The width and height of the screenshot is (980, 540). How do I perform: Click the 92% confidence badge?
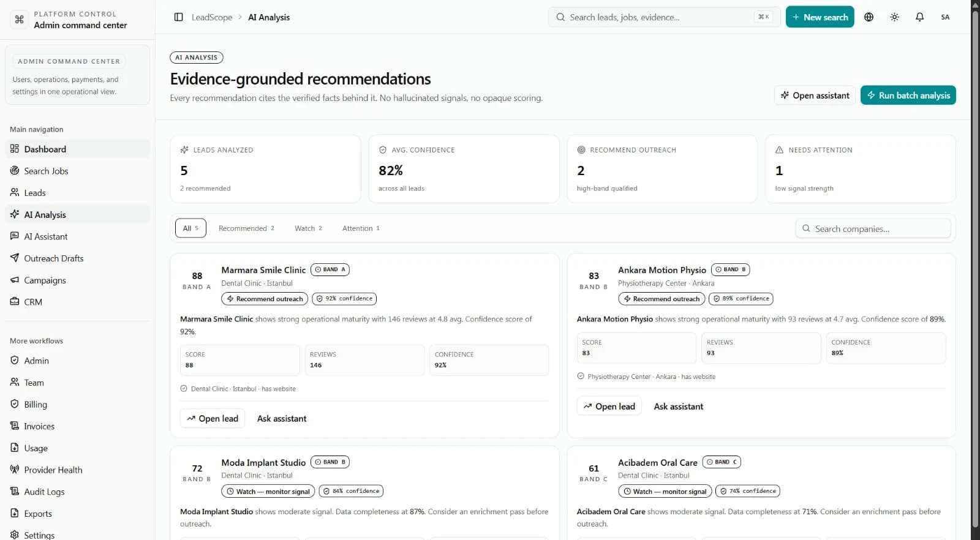coord(344,299)
